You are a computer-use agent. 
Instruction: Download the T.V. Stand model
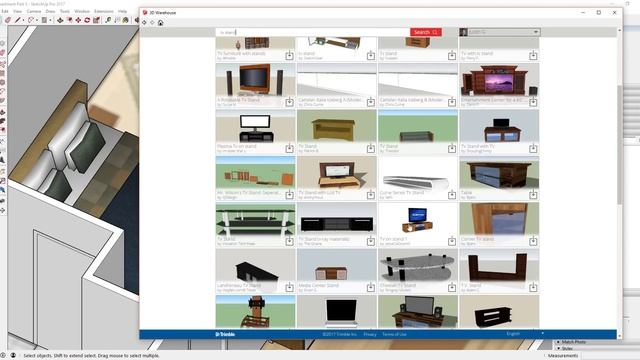pos(533,288)
